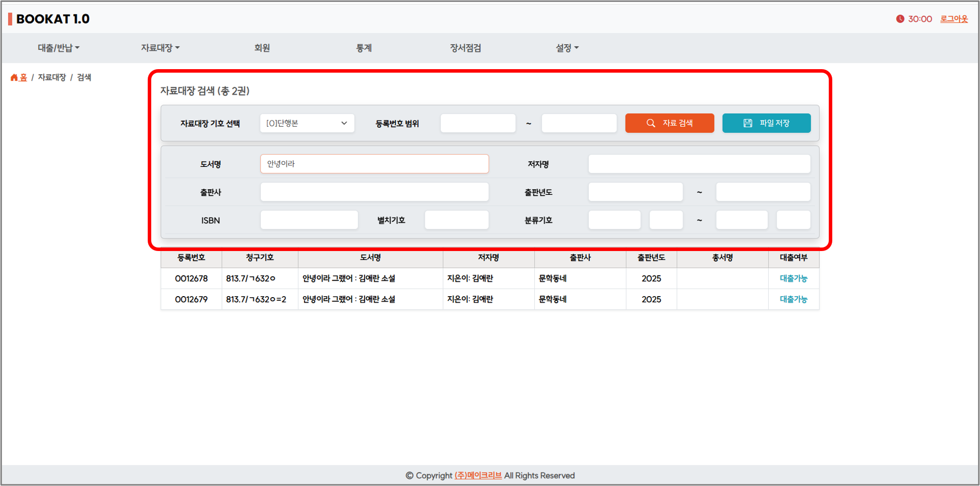
Task: Click the magnifier icon on 자료 검색
Action: 650,123
